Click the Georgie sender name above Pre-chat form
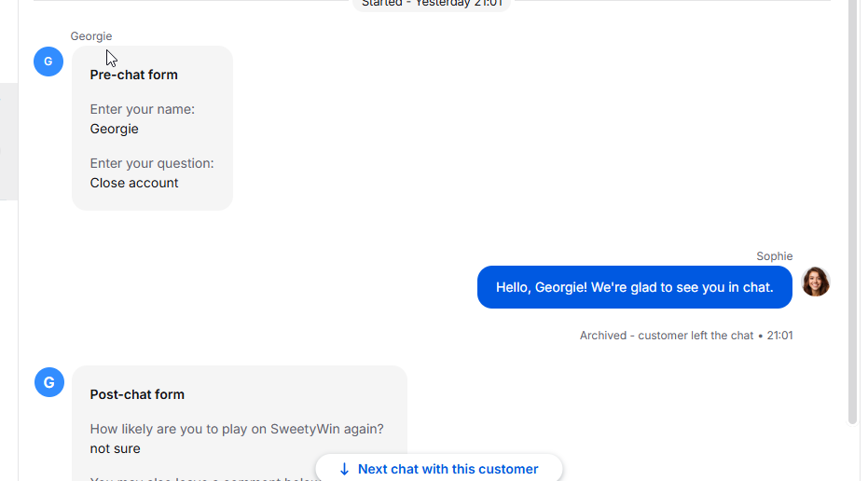Viewport: 868px width, 481px height. 90,36
